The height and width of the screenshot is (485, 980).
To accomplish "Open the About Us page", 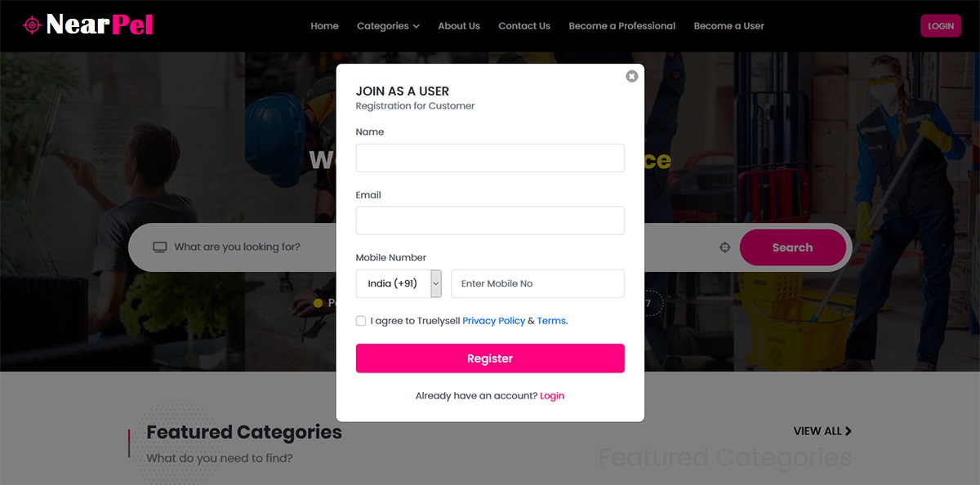I will [x=459, y=26].
